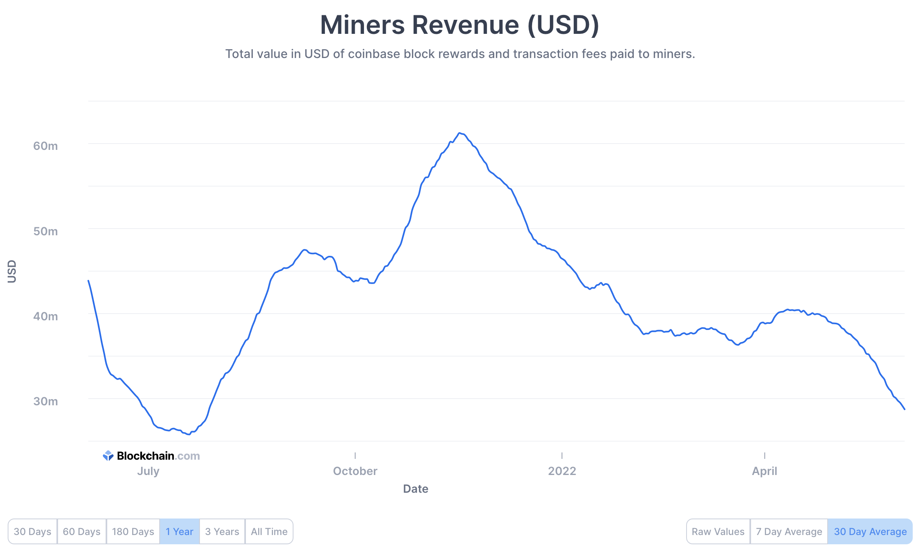
Task: Switch to Raw Values display
Action: coord(718,531)
